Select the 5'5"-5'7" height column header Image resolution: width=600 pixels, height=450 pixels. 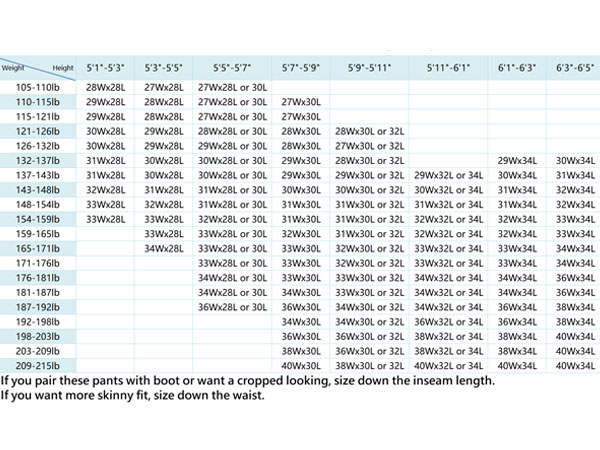[232, 68]
